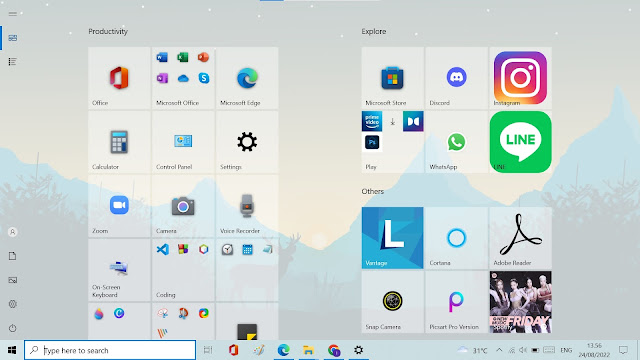Open the Settings tile
Image resolution: width=640 pixels, height=360 pixels.
click(247, 142)
